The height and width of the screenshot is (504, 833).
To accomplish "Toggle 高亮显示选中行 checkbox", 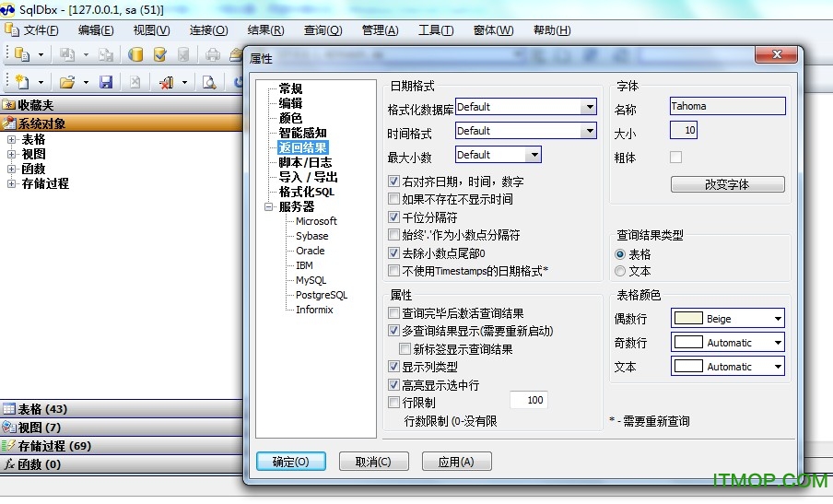I will (x=393, y=384).
